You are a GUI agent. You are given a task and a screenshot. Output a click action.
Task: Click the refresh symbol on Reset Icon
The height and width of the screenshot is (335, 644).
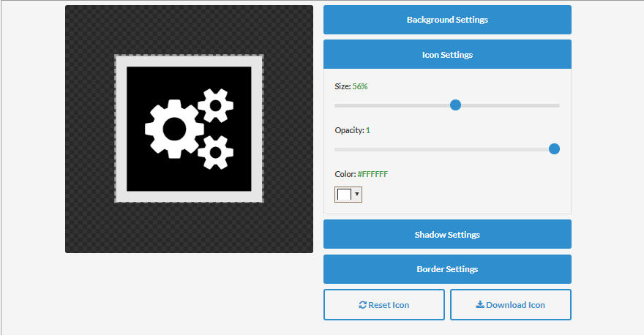click(363, 305)
